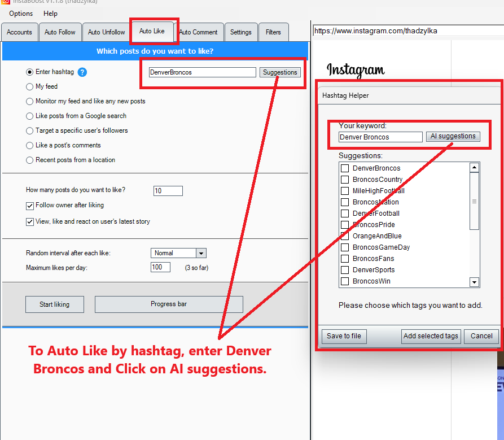The height and width of the screenshot is (440, 504).
Task: Choose Target a specific user's followers
Action: pos(29,130)
